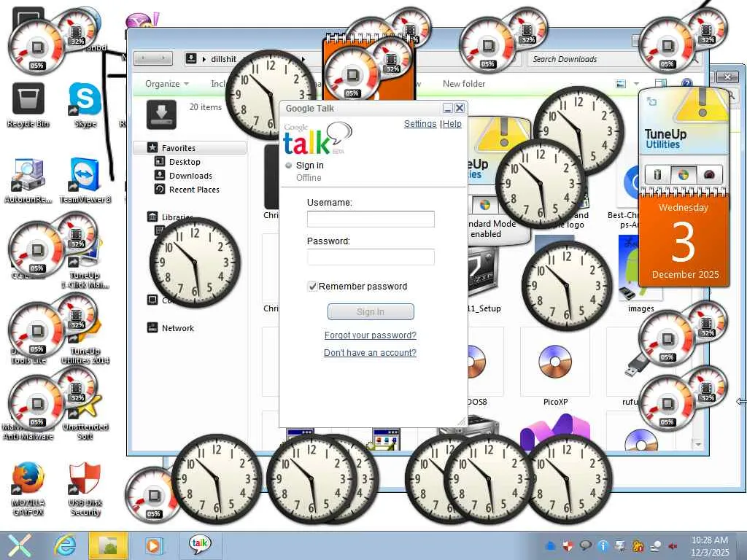Click the blue Explorer help icon
This screenshot has width=747, height=560.
686,83
